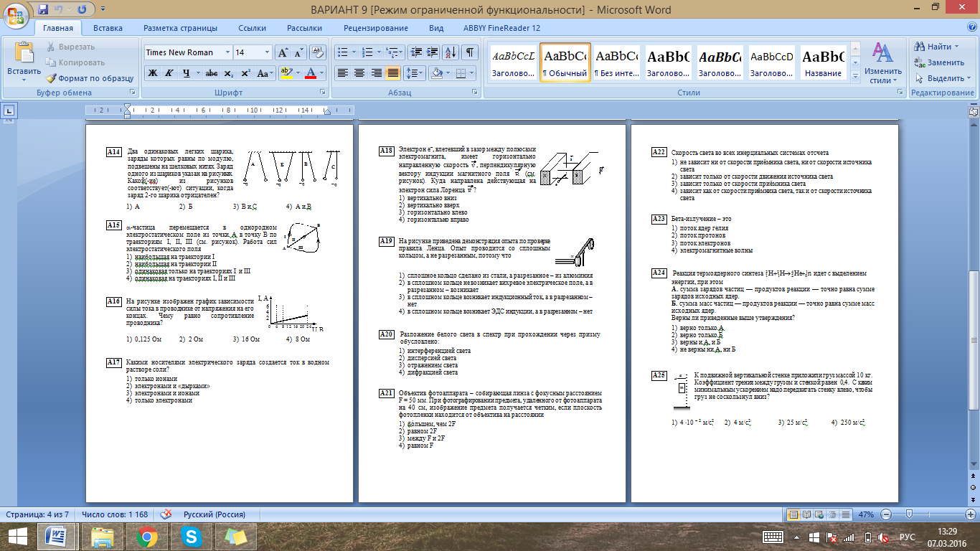Switch to full screen reading view
This screenshot has height=551, width=980.
pyautogui.click(x=806, y=514)
